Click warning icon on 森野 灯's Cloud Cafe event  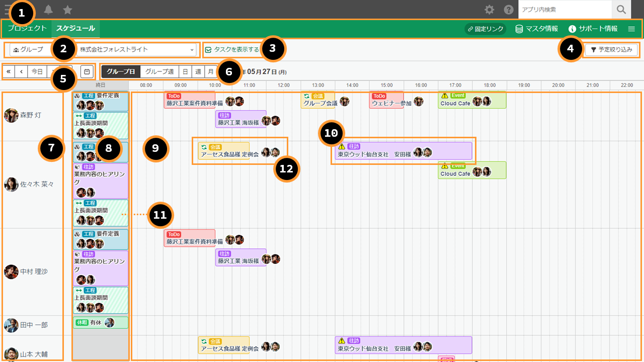(444, 96)
